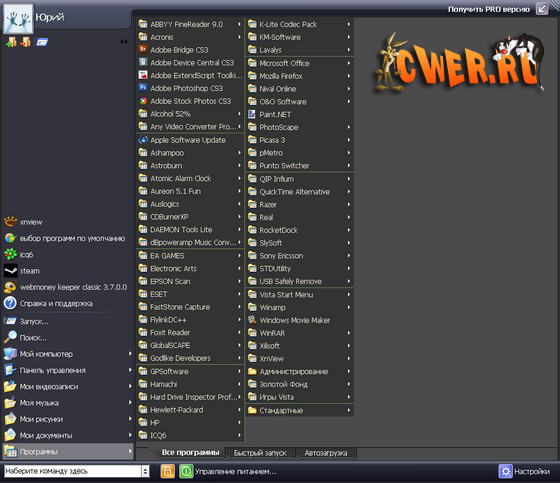Open Adobe Bridge CS3 program icon

click(143, 49)
